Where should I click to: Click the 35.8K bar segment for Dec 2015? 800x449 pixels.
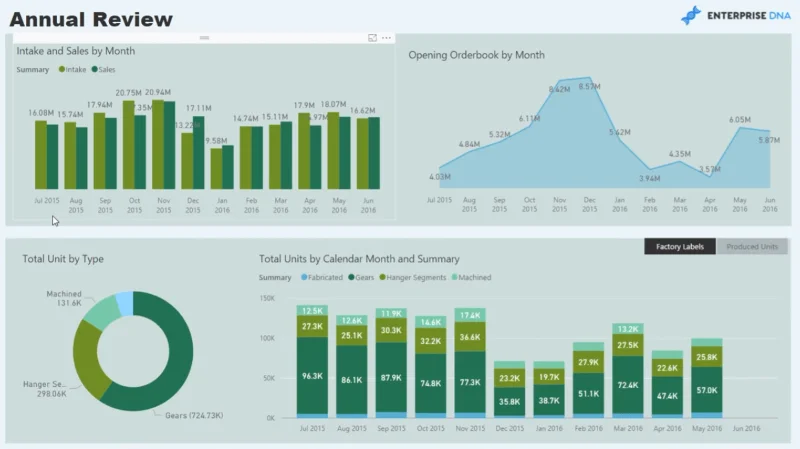(x=509, y=402)
